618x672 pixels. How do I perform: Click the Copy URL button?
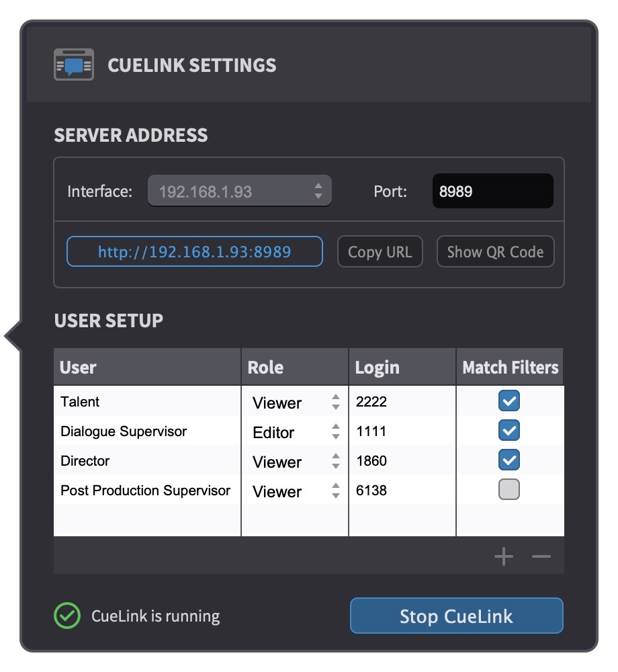380,251
